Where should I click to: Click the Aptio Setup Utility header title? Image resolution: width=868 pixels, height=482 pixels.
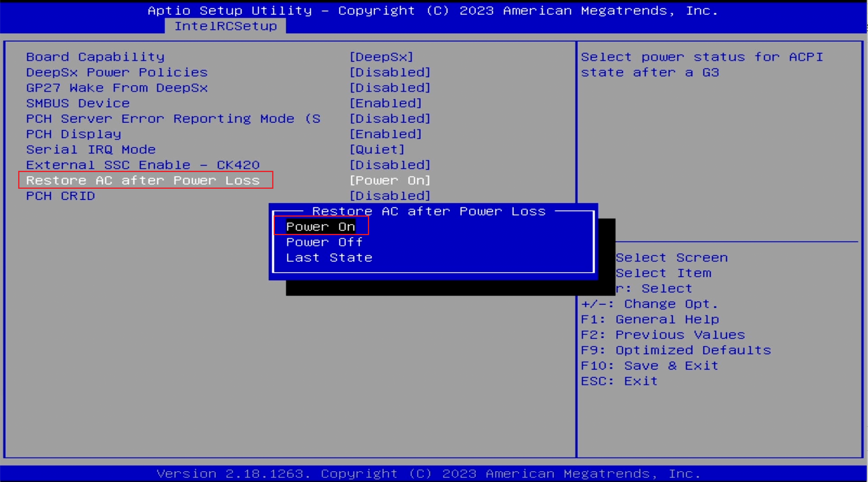433,11
